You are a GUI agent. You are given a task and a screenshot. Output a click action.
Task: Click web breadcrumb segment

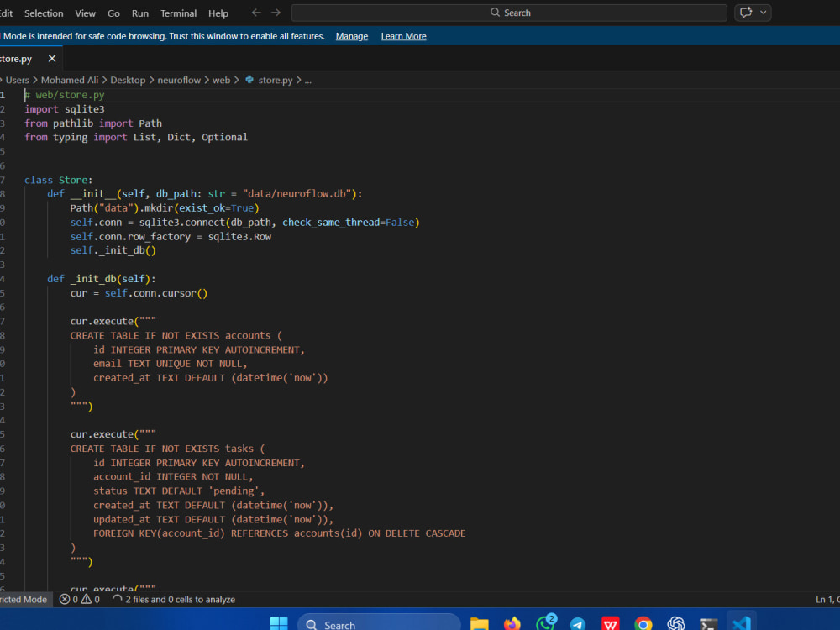pos(221,81)
